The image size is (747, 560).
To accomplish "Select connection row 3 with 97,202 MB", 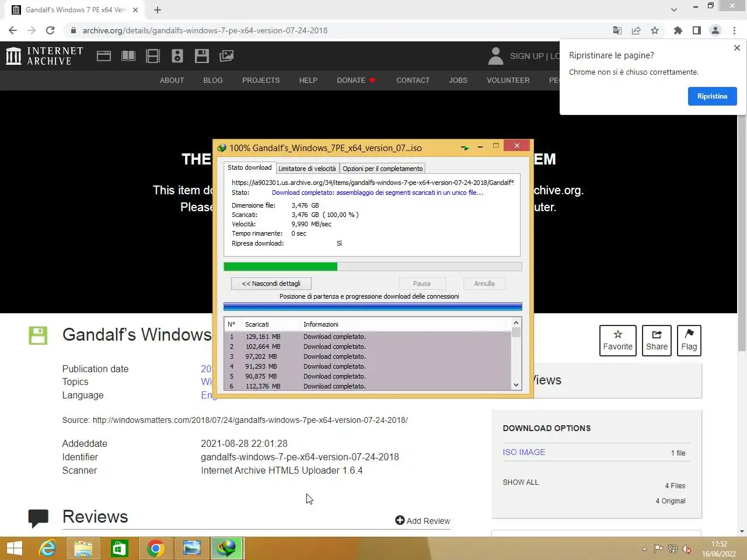I will point(368,356).
